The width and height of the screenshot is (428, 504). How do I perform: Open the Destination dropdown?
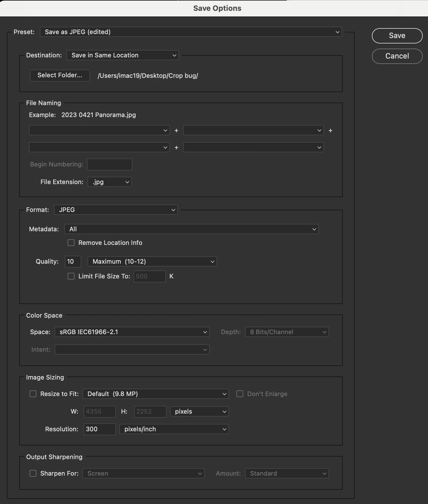pyautogui.click(x=122, y=55)
